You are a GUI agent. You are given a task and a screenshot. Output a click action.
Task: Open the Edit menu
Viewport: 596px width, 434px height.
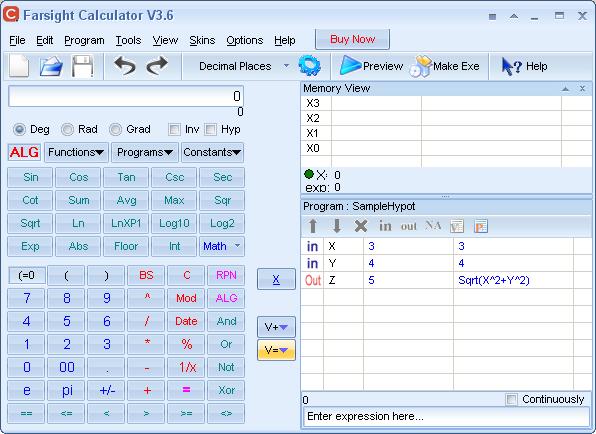[44, 40]
